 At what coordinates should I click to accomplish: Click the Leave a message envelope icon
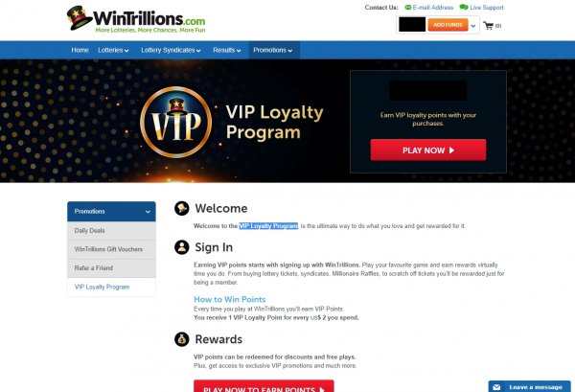[x=496, y=387]
